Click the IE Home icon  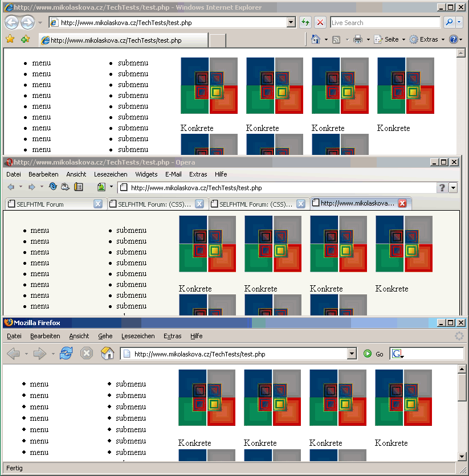[316, 39]
